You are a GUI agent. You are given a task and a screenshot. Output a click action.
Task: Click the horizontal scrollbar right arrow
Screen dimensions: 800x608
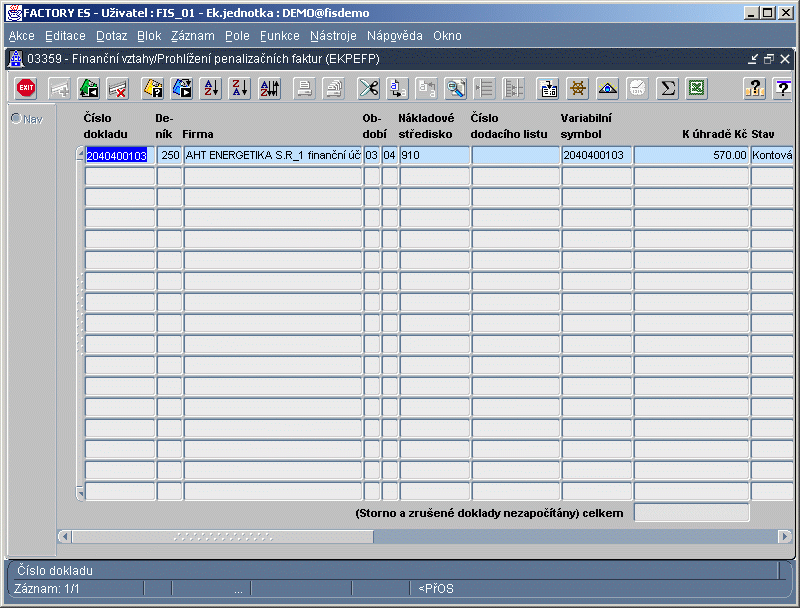[785, 537]
